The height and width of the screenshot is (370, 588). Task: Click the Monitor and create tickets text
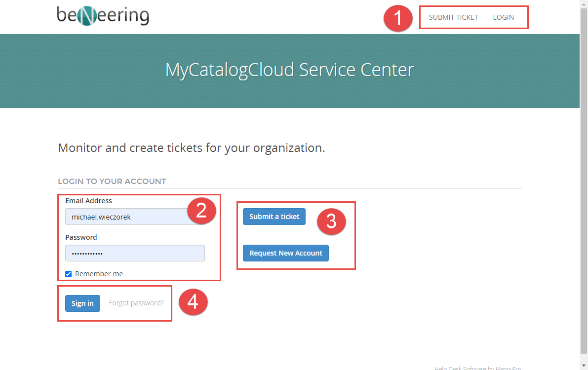(191, 148)
